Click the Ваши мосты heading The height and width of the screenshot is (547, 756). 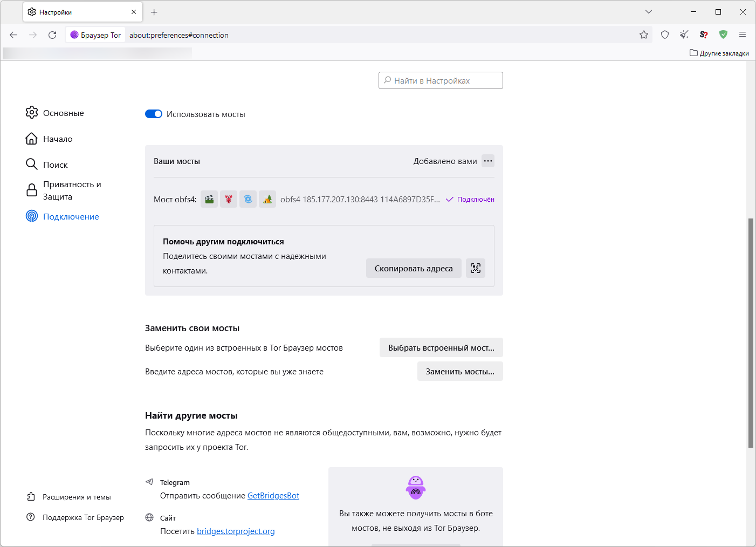point(177,161)
